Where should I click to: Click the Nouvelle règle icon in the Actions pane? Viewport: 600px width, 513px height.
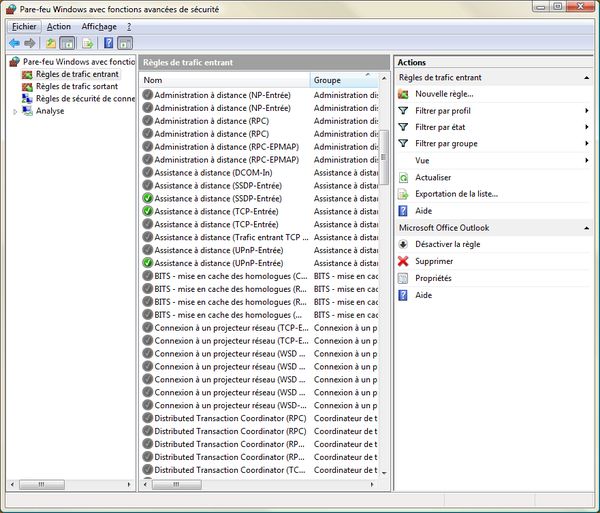tap(403, 94)
